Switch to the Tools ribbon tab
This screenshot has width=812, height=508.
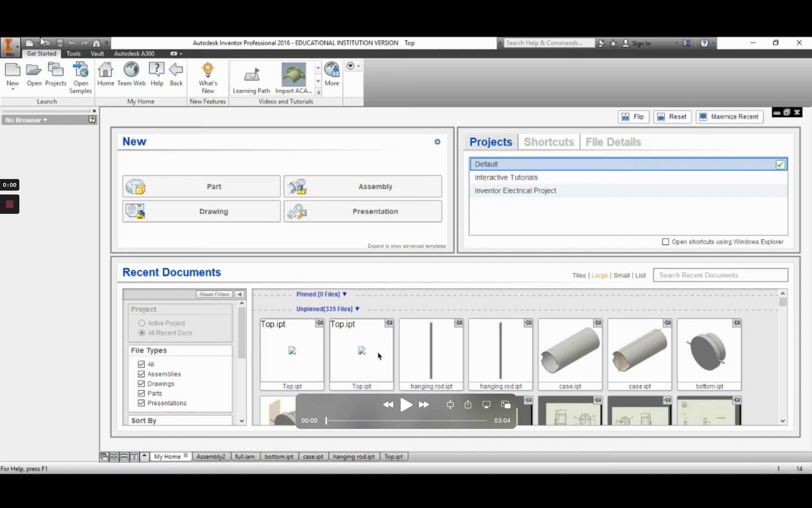coord(74,54)
